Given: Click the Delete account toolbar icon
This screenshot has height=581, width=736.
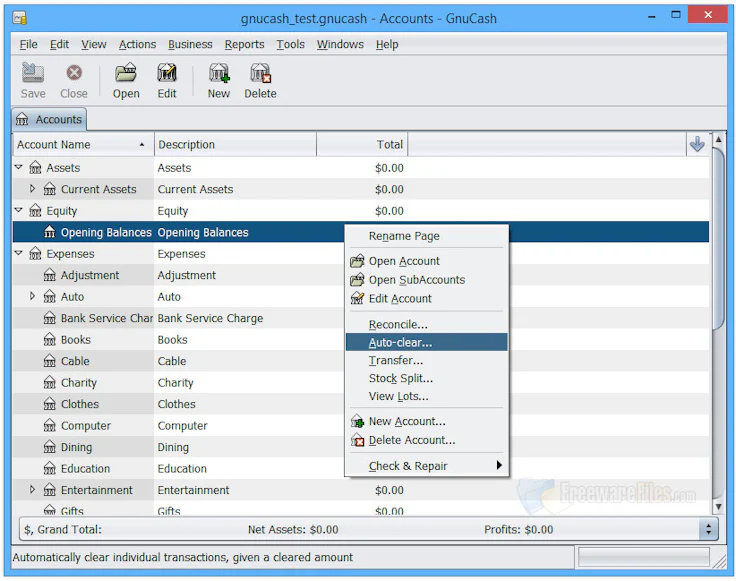Looking at the screenshot, I should pos(260,73).
